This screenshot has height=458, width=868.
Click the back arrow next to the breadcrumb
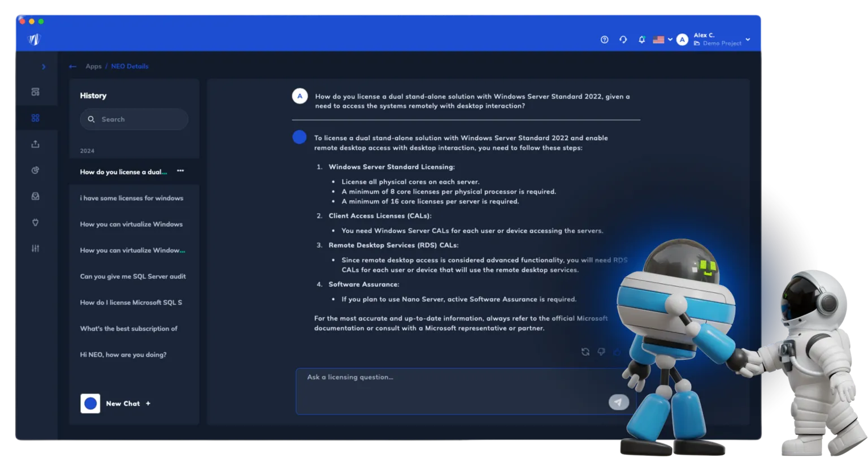tap(72, 66)
